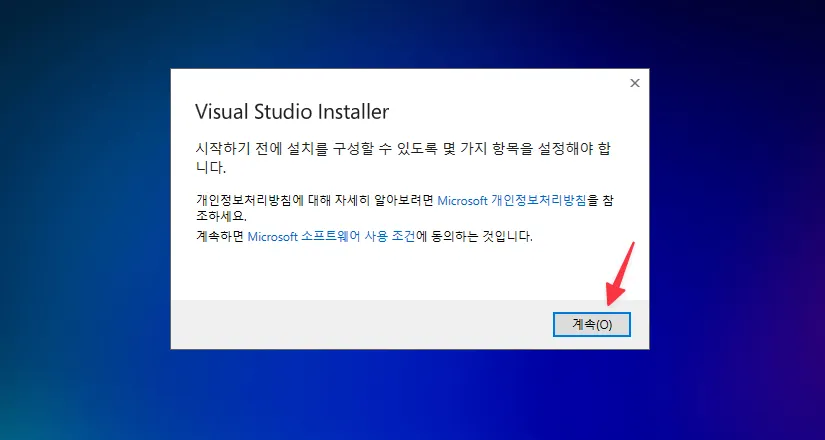Click the 시작하기 전에 설치를 구성 paragraph
825x440 pixels.
[x=403, y=158]
